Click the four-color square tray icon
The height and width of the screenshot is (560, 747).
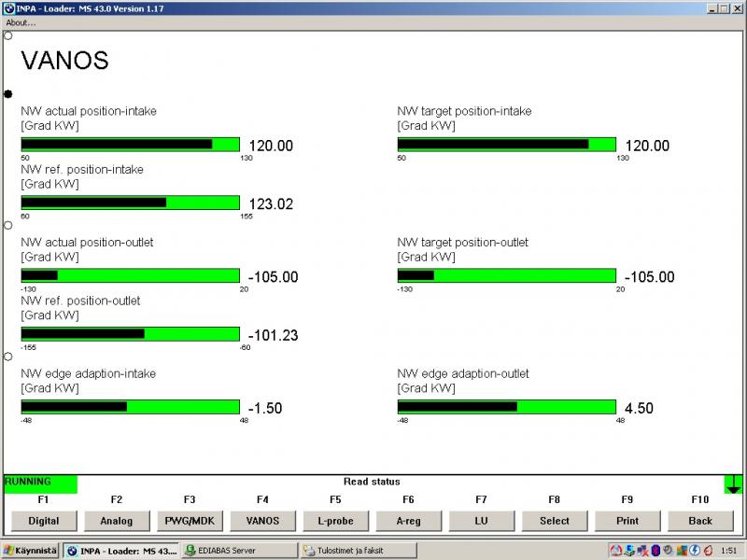pos(682,550)
